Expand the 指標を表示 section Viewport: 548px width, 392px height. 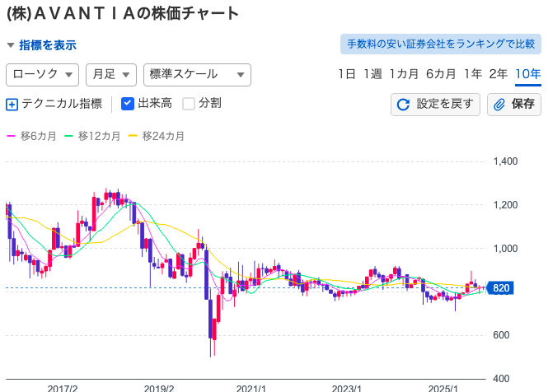(41, 45)
